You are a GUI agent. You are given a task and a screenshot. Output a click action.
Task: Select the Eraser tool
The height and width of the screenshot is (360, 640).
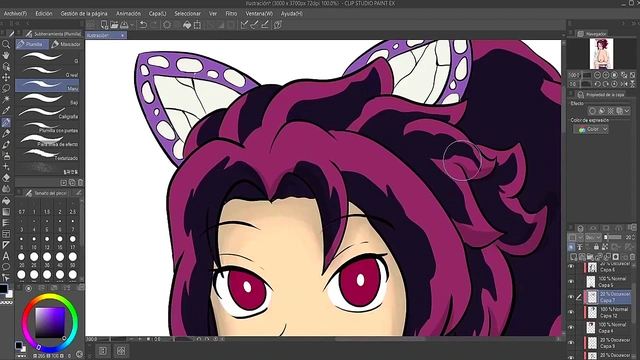click(6, 178)
